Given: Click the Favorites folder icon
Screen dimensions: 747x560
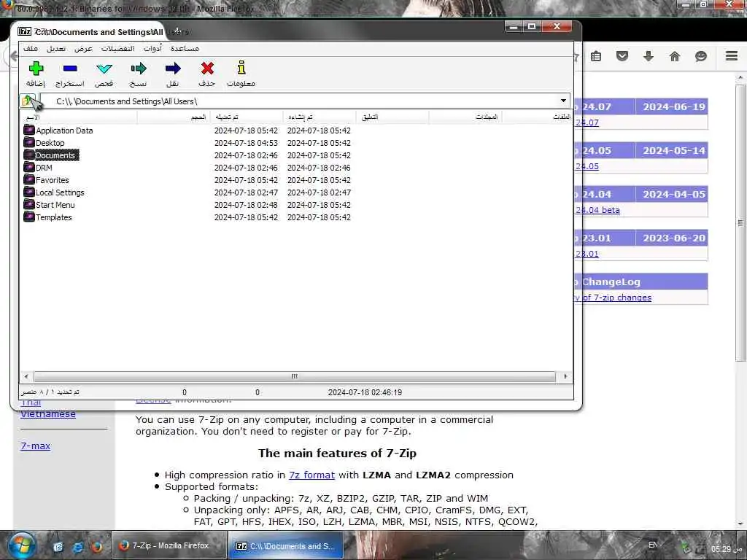Looking at the screenshot, I should coord(29,179).
